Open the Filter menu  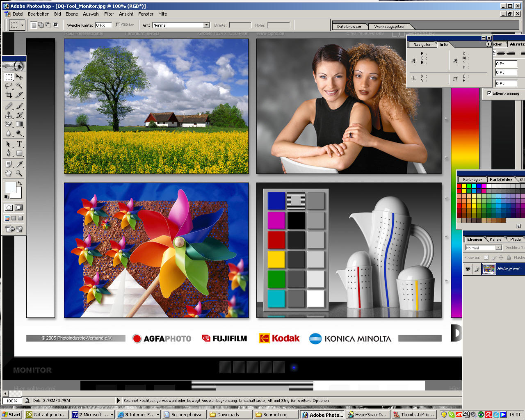pyautogui.click(x=109, y=14)
